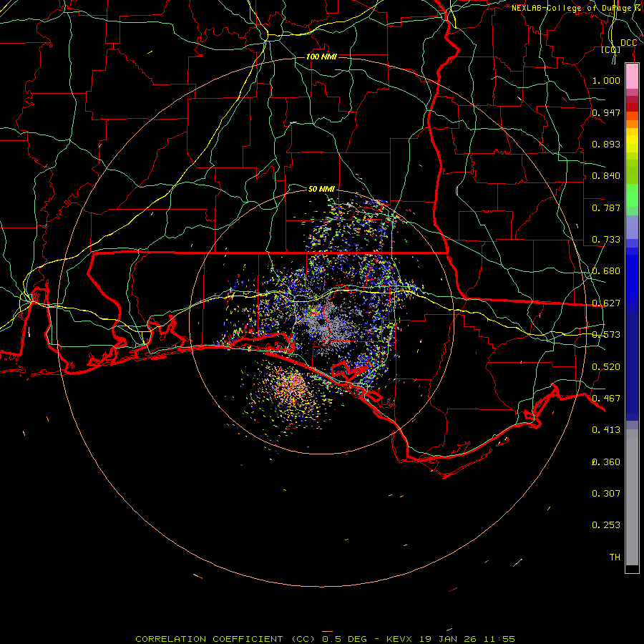This screenshot has width=644, height=644.
Task: Select the 0.520 color scale value
Action: [606, 367]
